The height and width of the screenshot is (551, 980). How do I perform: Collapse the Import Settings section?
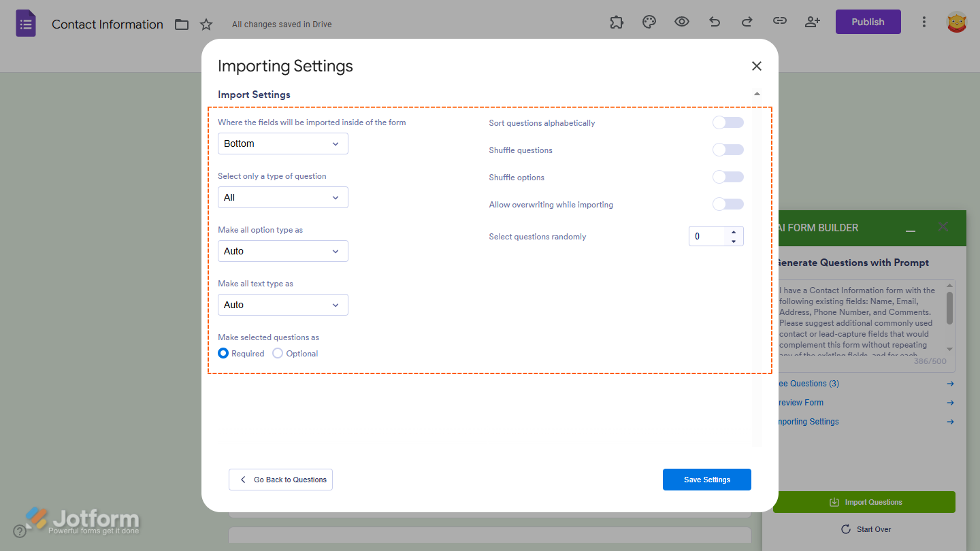(757, 94)
